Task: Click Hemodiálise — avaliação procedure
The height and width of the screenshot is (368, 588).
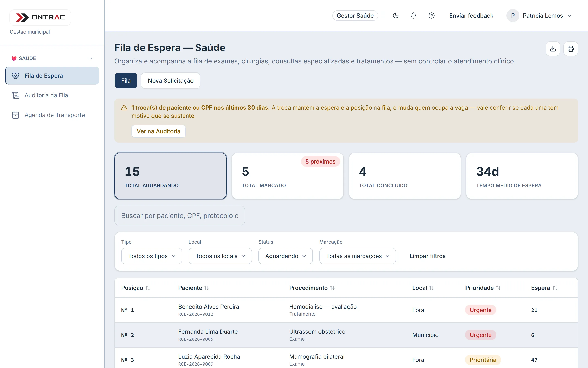Action: 323,307
